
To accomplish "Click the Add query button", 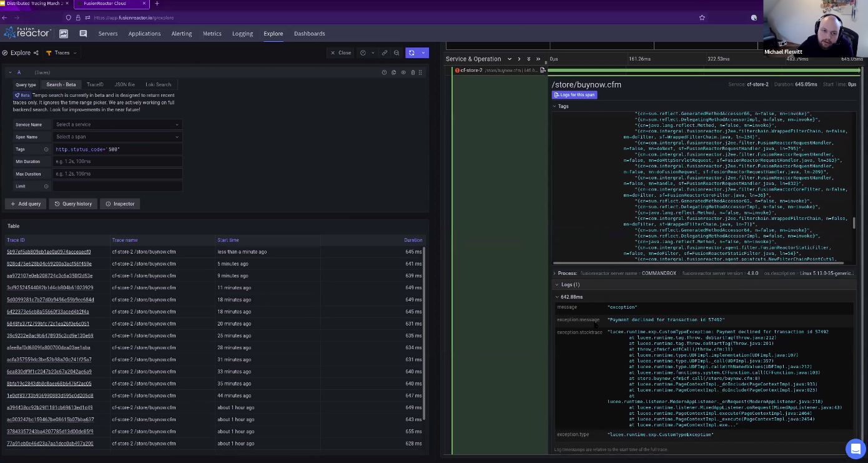I will coord(26,204).
